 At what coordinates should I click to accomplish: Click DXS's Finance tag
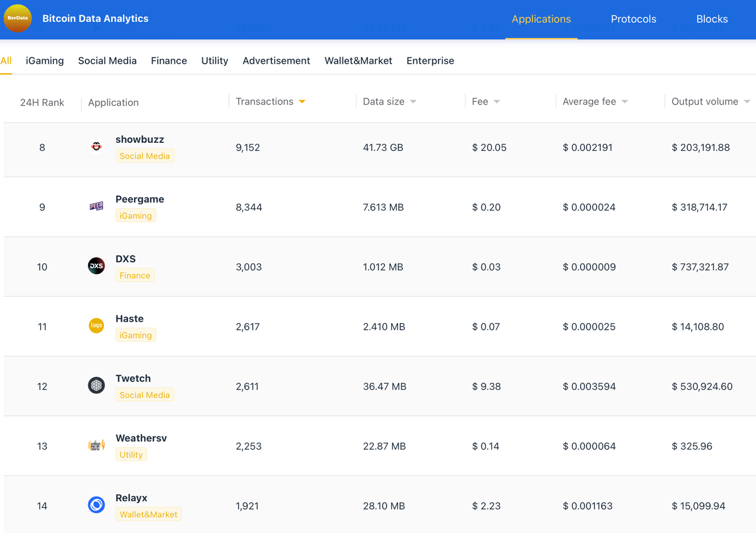135,275
